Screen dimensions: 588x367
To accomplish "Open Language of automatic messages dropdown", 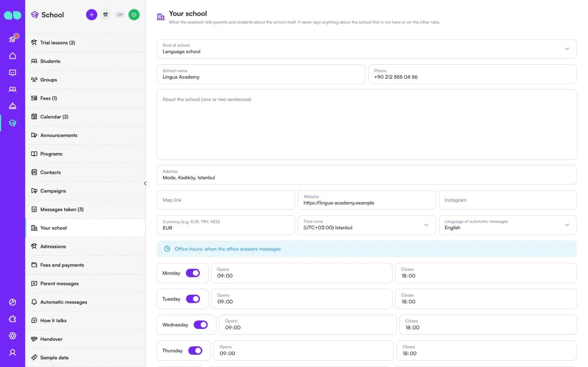I will 508,225.
